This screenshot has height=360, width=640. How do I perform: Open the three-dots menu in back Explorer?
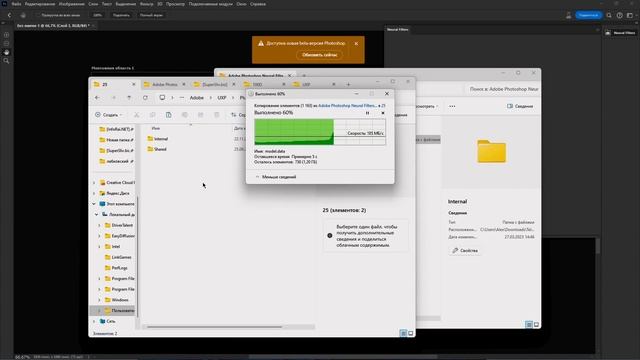tap(452, 106)
